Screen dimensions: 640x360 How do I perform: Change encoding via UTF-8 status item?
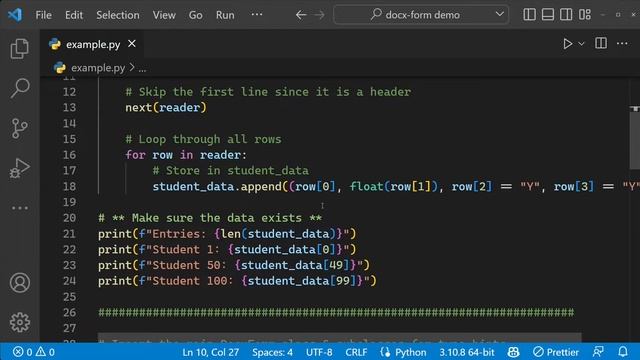[319, 352]
